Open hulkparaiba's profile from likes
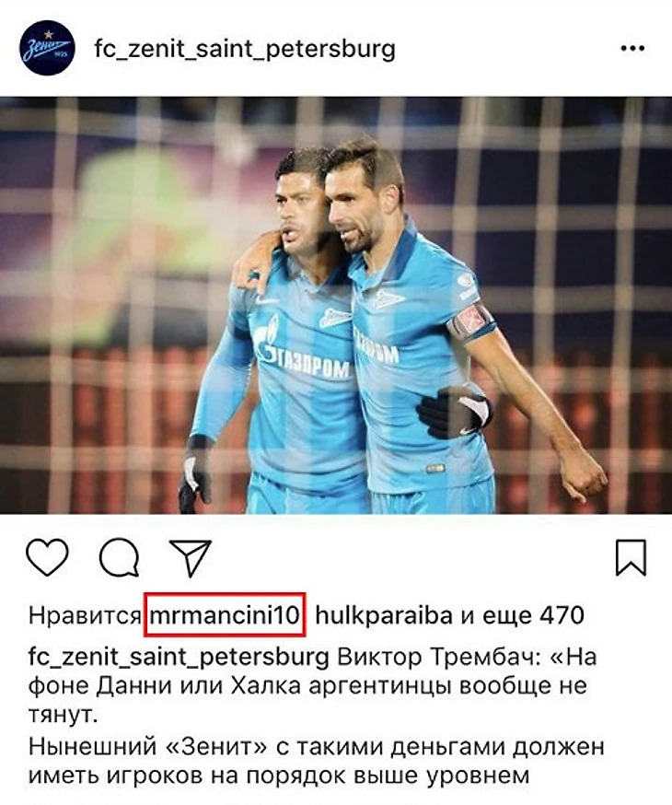Image resolution: width=672 pixels, height=805 pixels. tap(384, 615)
